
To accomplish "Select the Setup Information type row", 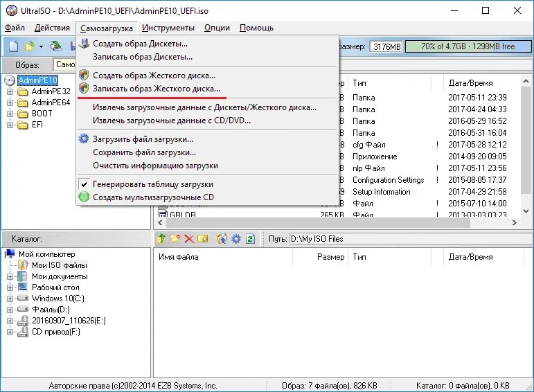I will [381, 192].
